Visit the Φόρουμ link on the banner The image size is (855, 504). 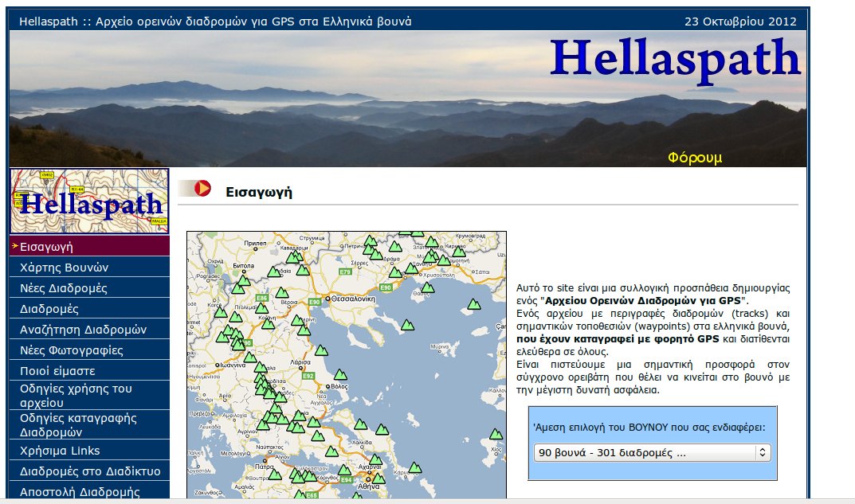coord(695,158)
